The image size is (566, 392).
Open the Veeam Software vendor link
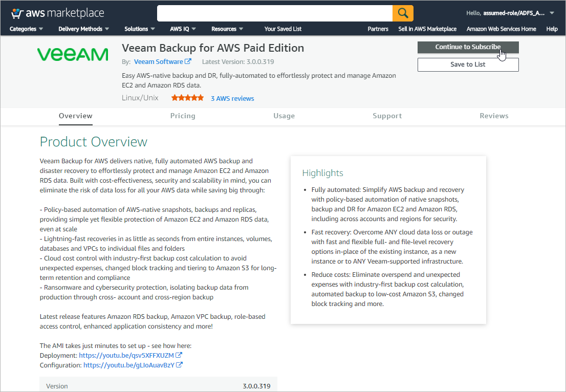click(158, 62)
